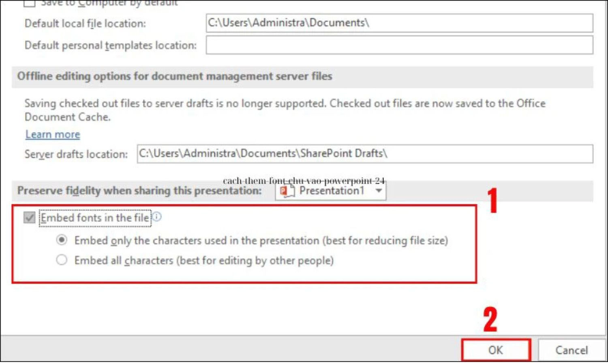Click the OK button

pyautogui.click(x=496, y=350)
